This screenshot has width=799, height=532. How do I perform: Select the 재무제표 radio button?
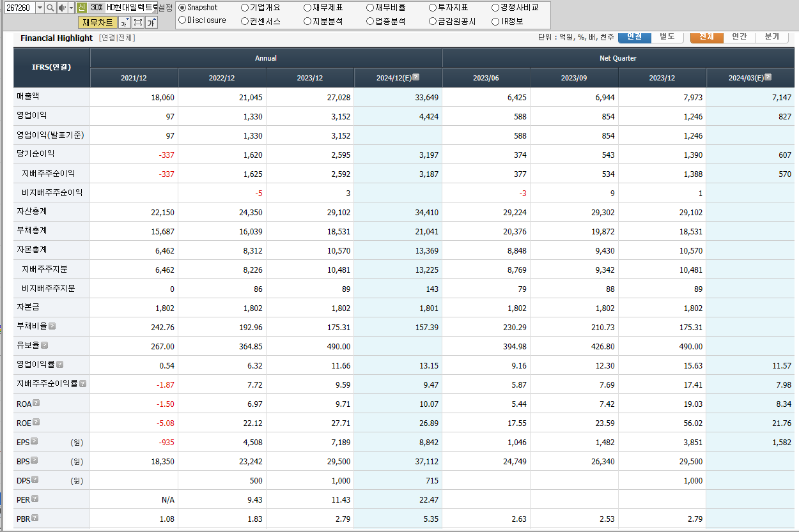(307, 8)
